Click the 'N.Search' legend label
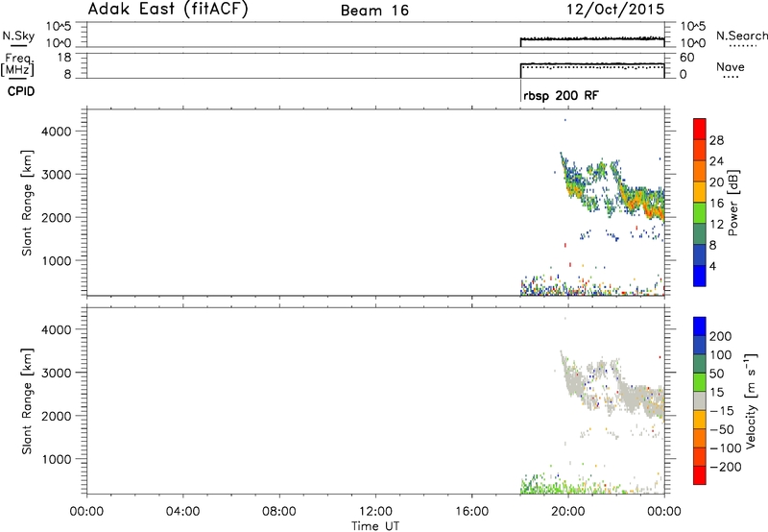Screen dimensions: 768x532 [741, 36]
